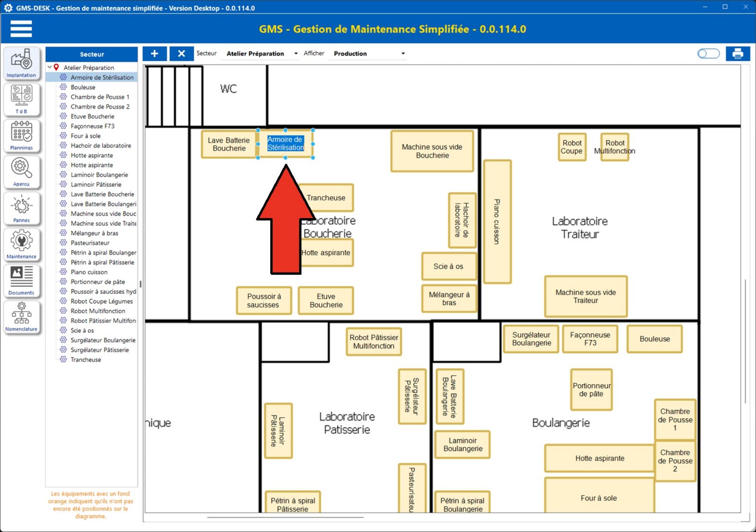
Task: Click the hamburger menu icon
Action: [21, 29]
